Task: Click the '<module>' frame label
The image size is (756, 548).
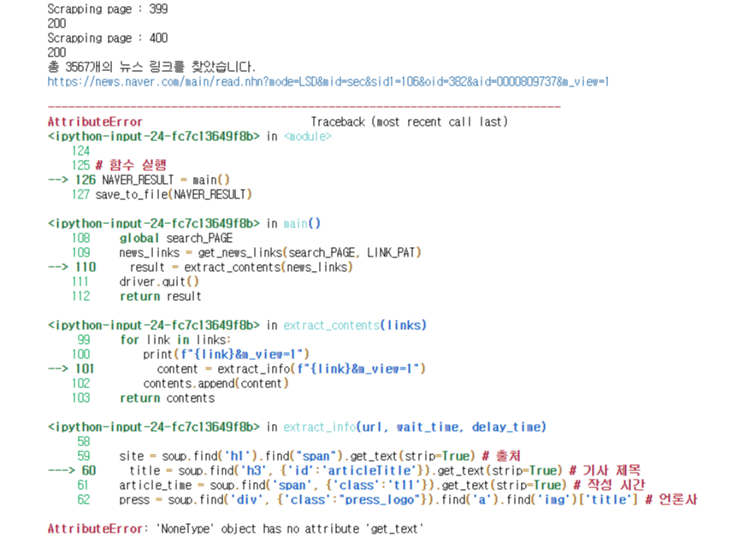Action: point(308,137)
